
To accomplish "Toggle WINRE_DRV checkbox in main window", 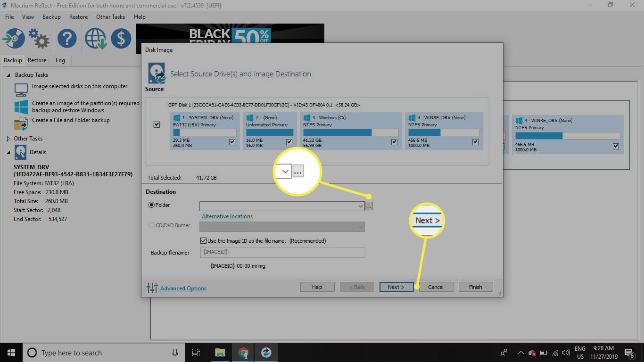I will (x=616, y=147).
